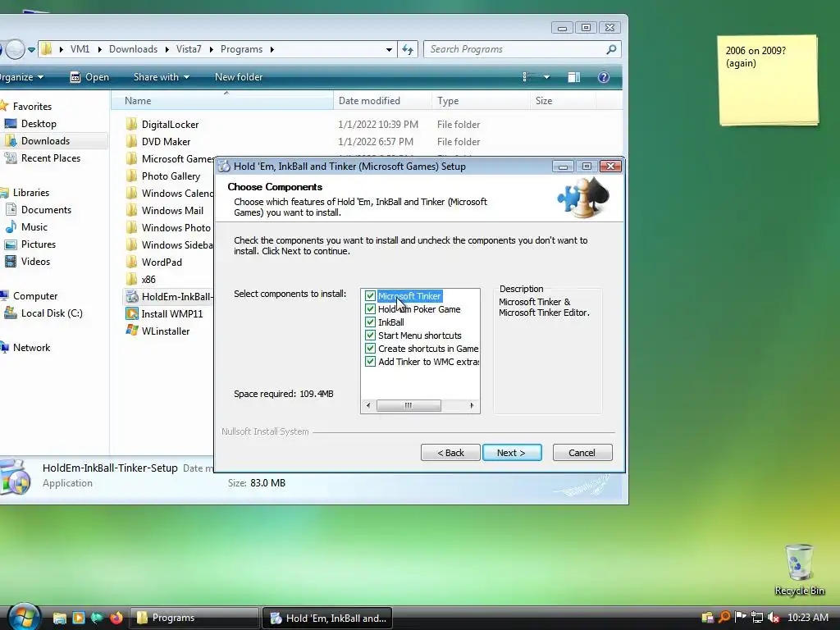This screenshot has width=840, height=630.
Task: Cancel the Microsoft Games Setup
Action: 582,453
